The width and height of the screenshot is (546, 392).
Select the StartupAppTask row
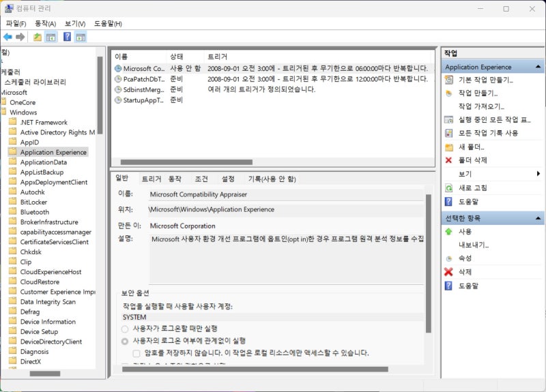tap(274, 100)
